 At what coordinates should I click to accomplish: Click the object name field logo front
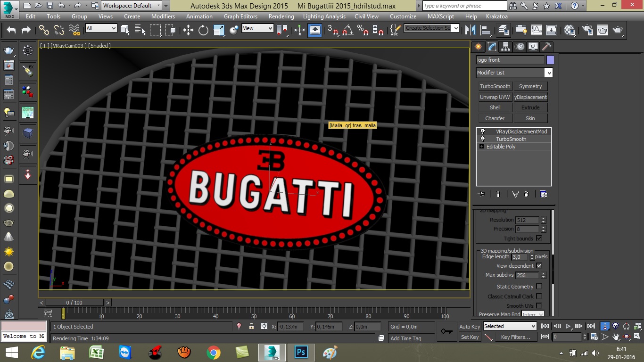pyautogui.click(x=510, y=60)
